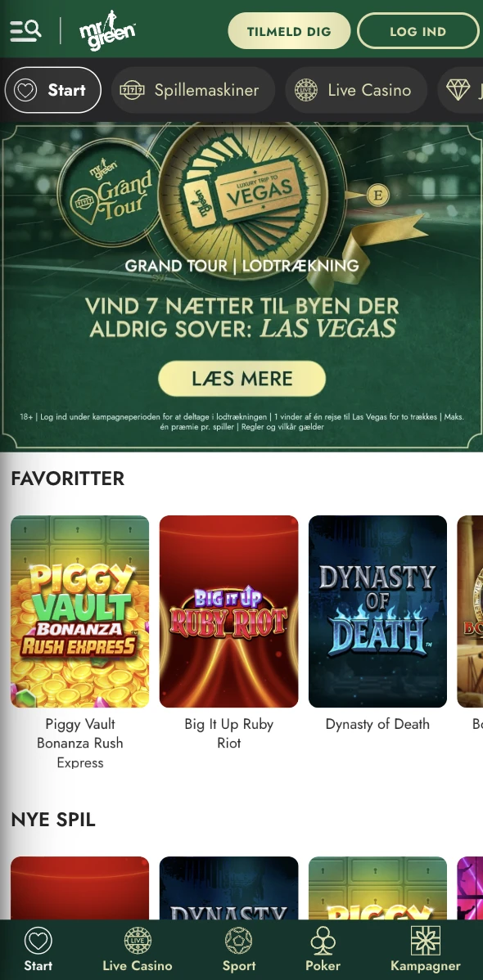Open Piggy Vault Bonanza Rush Express game

click(80, 611)
